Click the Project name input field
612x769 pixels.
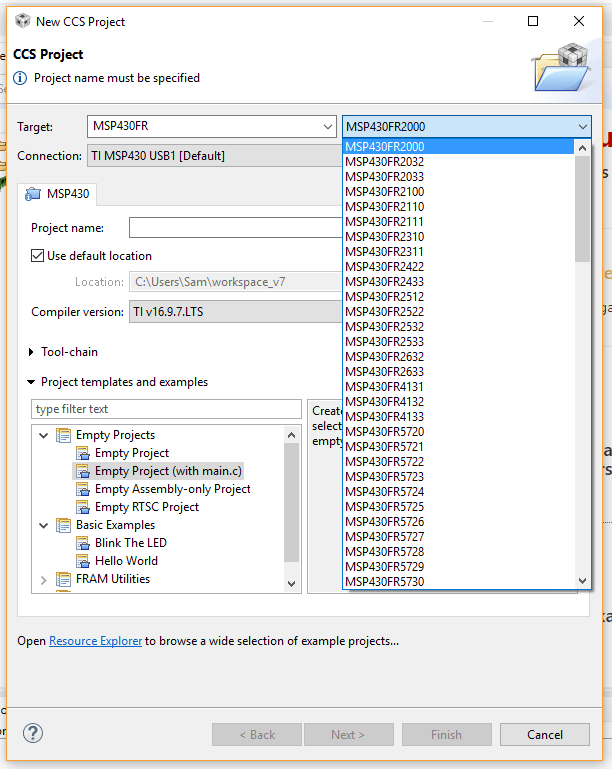point(236,228)
